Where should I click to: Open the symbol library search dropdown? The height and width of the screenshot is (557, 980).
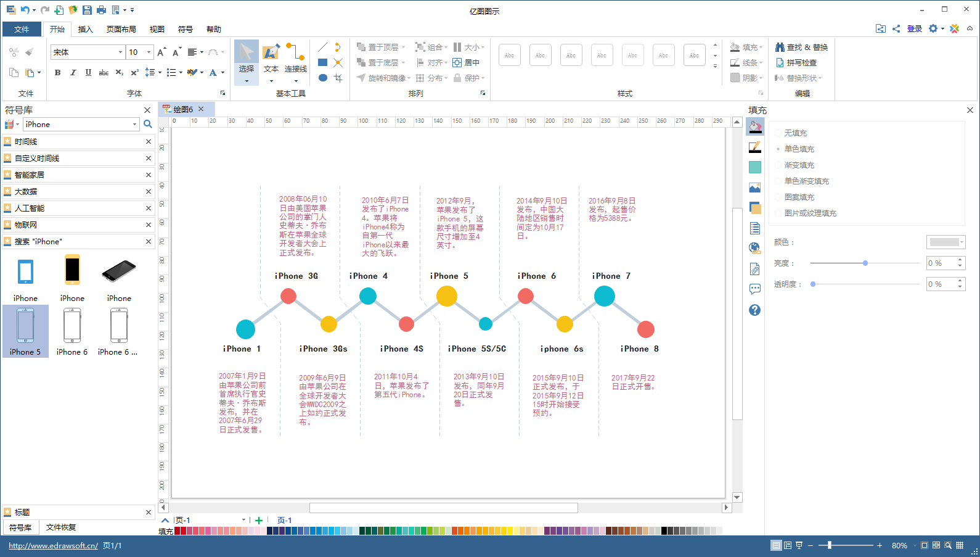134,125
